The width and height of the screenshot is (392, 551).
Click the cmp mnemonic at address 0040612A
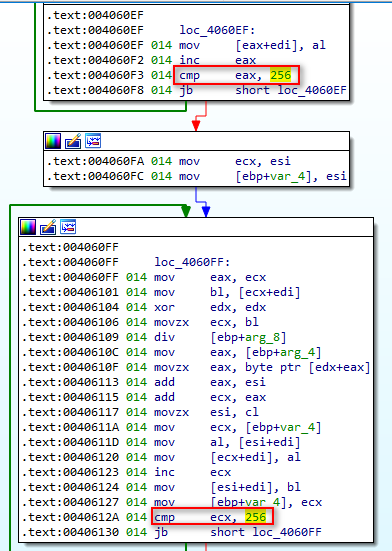point(164,517)
